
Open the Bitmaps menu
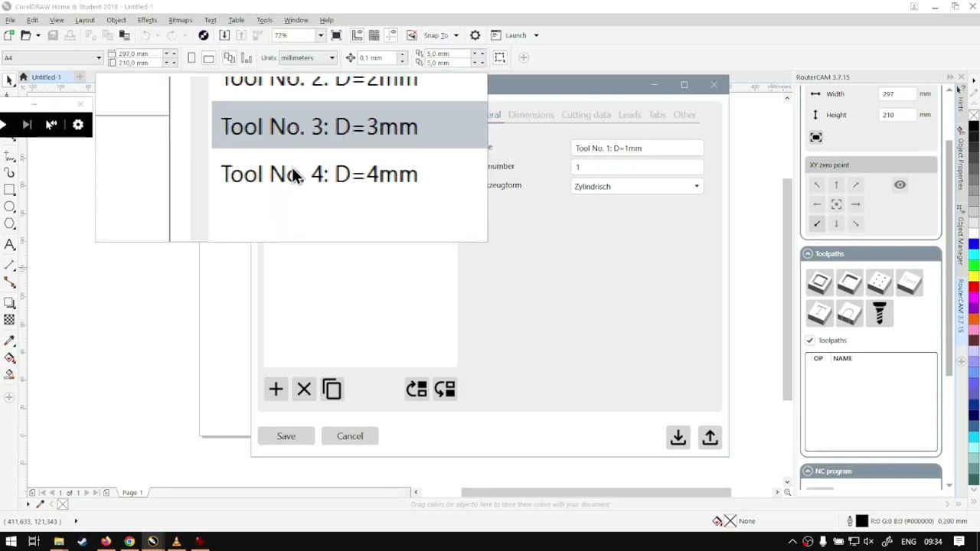180,20
